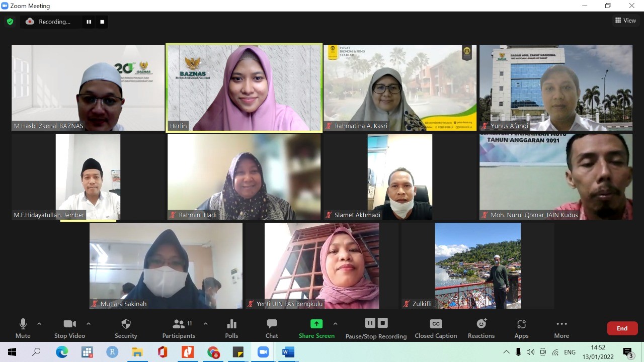This screenshot has width=644, height=362.
Task: Open the View layout menu
Action: click(x=625, y=21)
